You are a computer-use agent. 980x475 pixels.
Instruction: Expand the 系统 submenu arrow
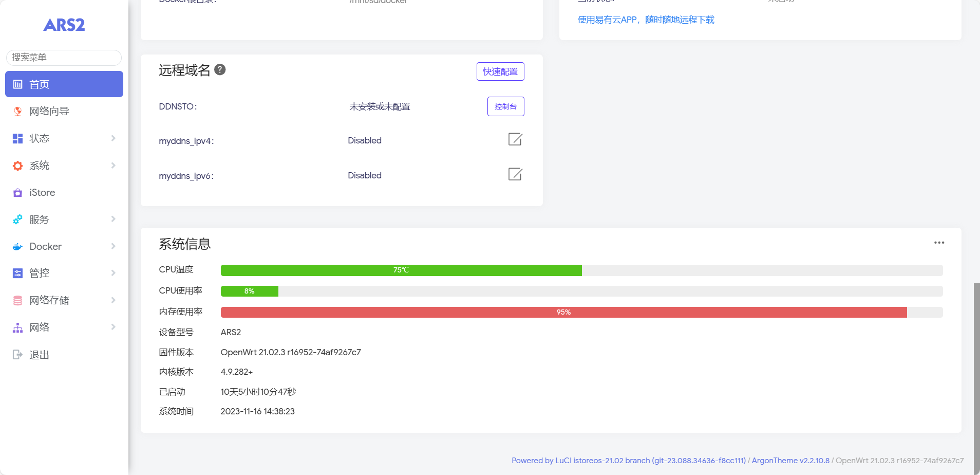click(x=113, y=166)
